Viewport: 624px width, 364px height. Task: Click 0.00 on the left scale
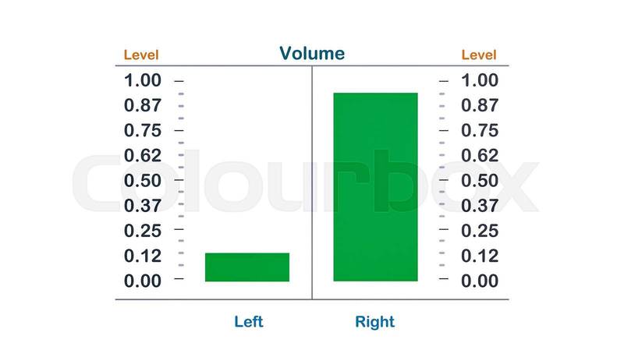[143, 280]
